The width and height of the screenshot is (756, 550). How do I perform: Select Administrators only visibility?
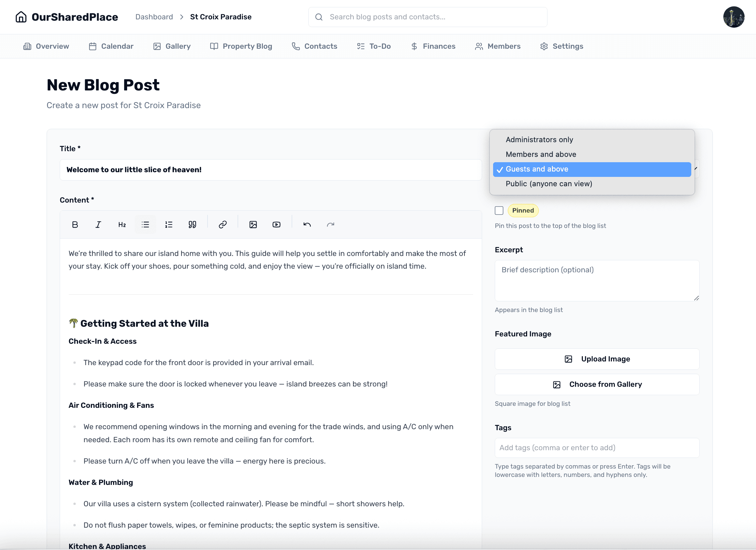tap(539, 140)
